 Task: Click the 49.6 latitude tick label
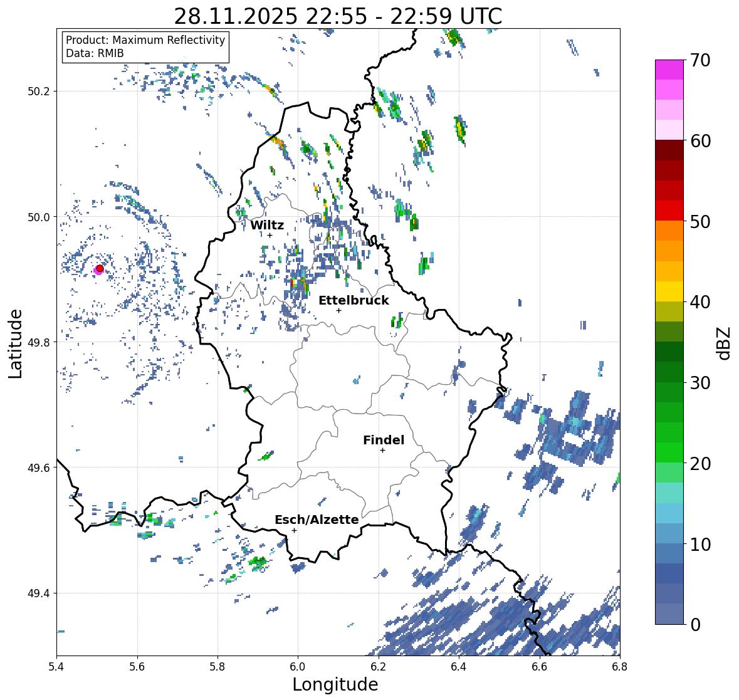coord(38,468)
